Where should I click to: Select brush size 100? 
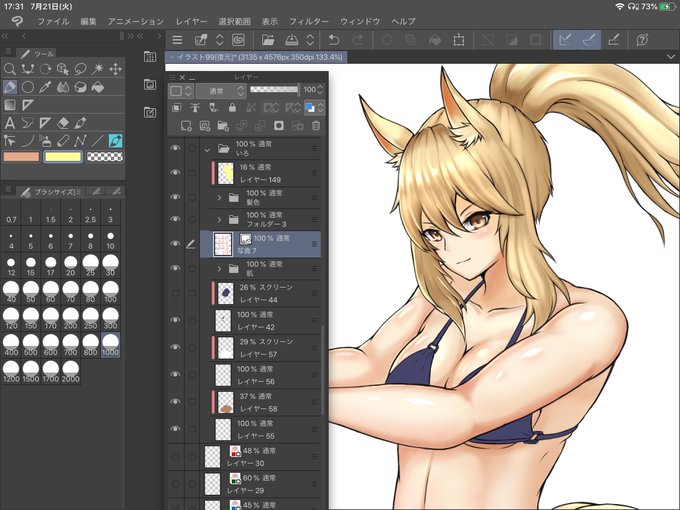coord(110,292)
